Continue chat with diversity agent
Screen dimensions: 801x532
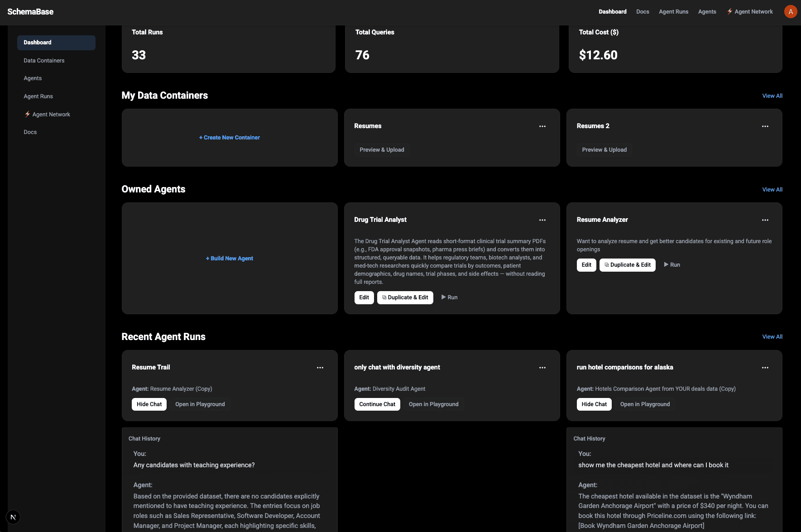point(377,404)
